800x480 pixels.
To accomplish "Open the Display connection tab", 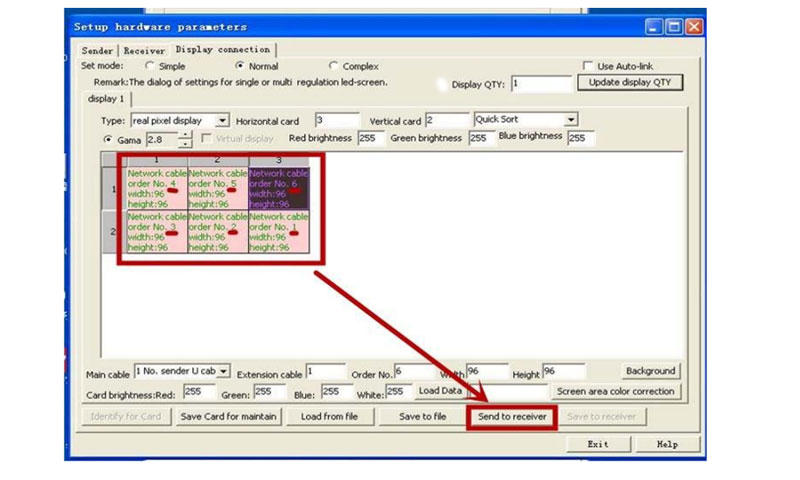I will [x=222, y=49].
